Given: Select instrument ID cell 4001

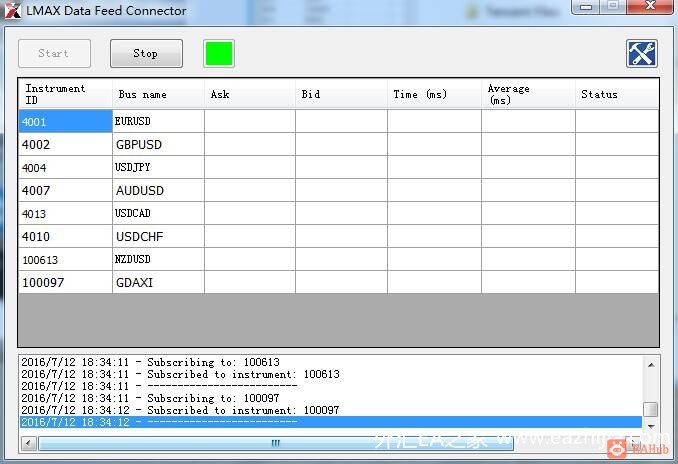Looking at the screenshot, I should (x=65, y=121).
